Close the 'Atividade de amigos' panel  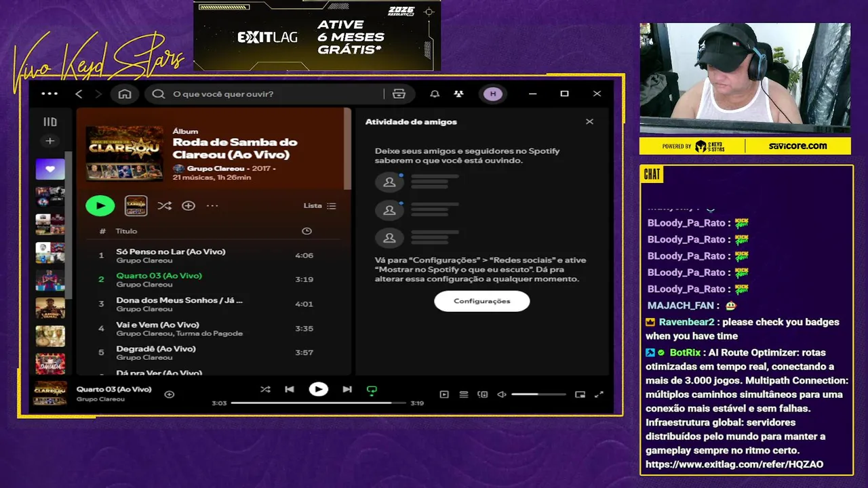point(589,121)
